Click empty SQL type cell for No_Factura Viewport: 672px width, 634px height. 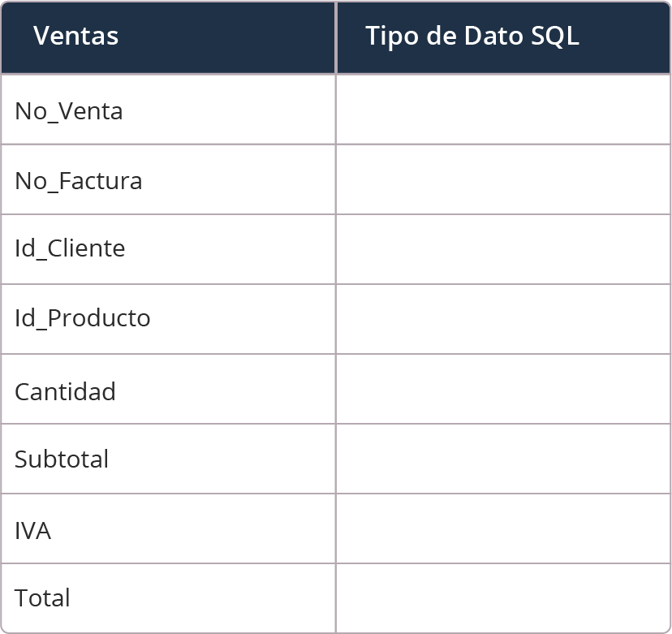503,179
